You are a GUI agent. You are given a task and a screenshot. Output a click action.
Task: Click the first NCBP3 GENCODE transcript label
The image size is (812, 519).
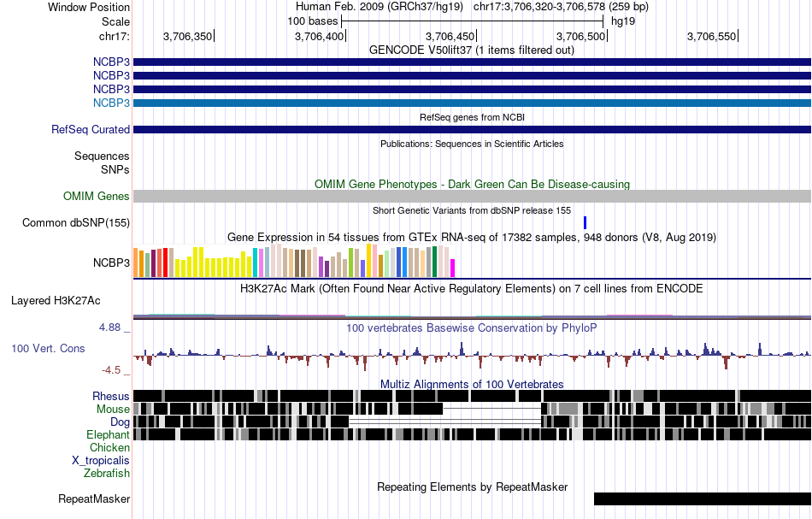tap(111, 62)
